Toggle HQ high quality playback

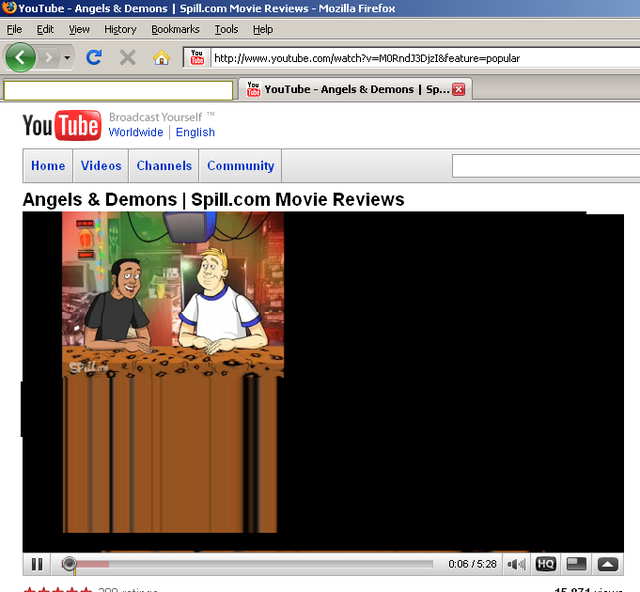[545, 564]
